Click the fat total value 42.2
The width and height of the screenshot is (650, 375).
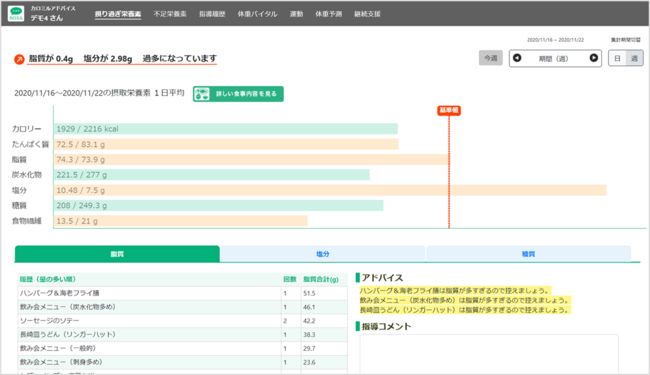[x=309, y=321]
